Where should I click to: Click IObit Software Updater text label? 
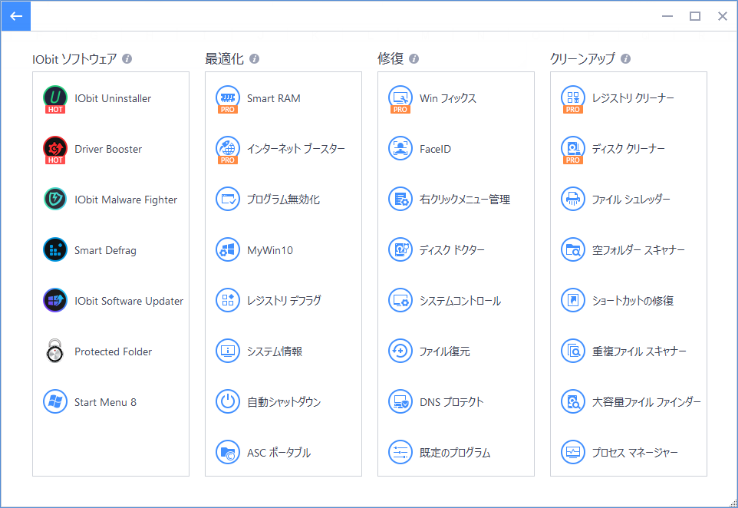[129, 301]
